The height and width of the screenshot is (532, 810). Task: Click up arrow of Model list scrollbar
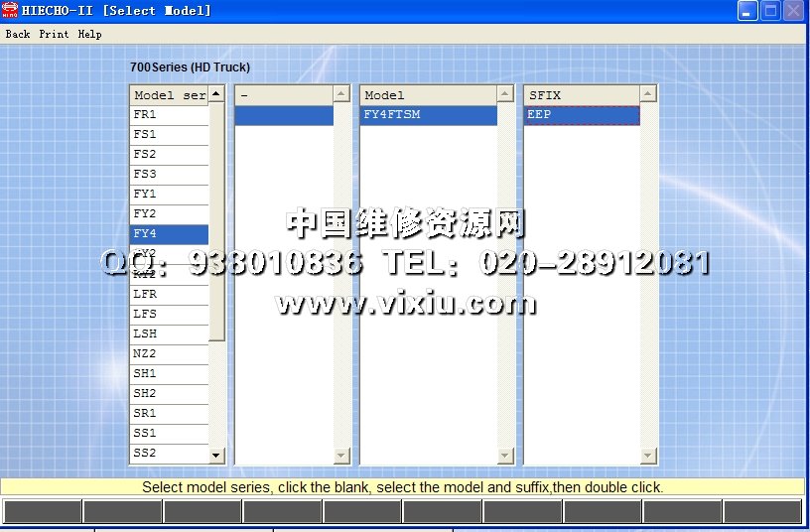click(505, 94)
